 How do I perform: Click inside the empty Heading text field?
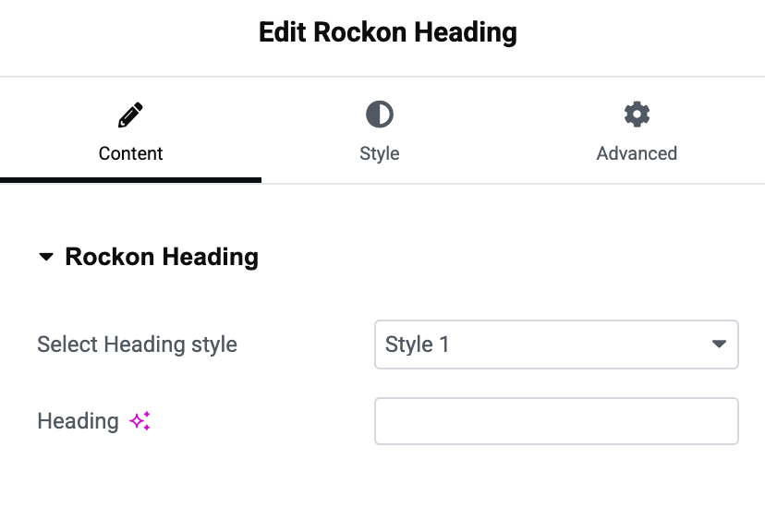556,421
